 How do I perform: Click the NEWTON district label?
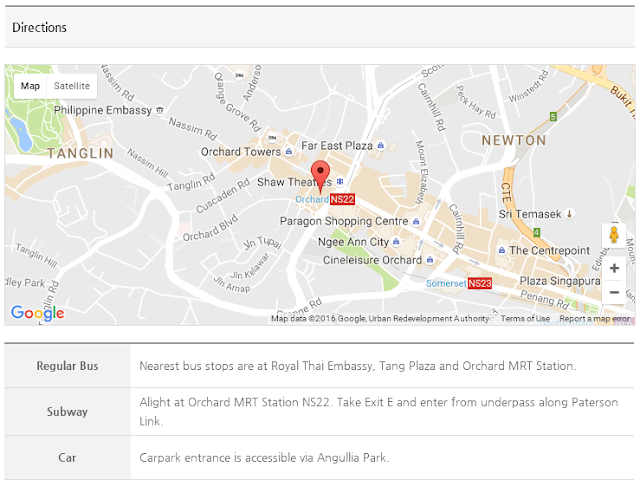[514, 140]
